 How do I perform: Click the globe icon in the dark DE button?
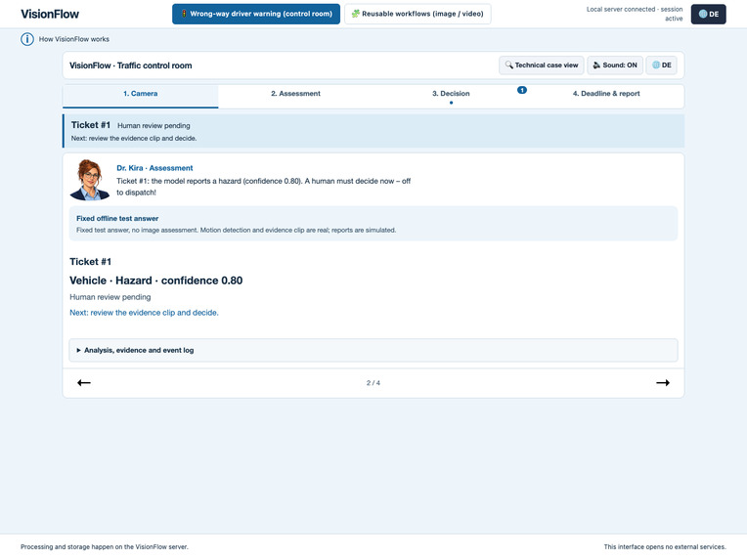click(703, 14)
